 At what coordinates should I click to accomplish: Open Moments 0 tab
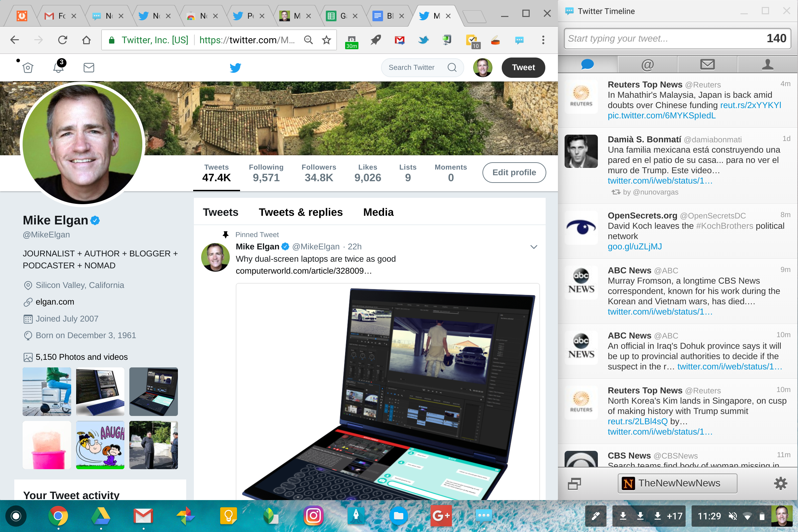click(451, 173)
